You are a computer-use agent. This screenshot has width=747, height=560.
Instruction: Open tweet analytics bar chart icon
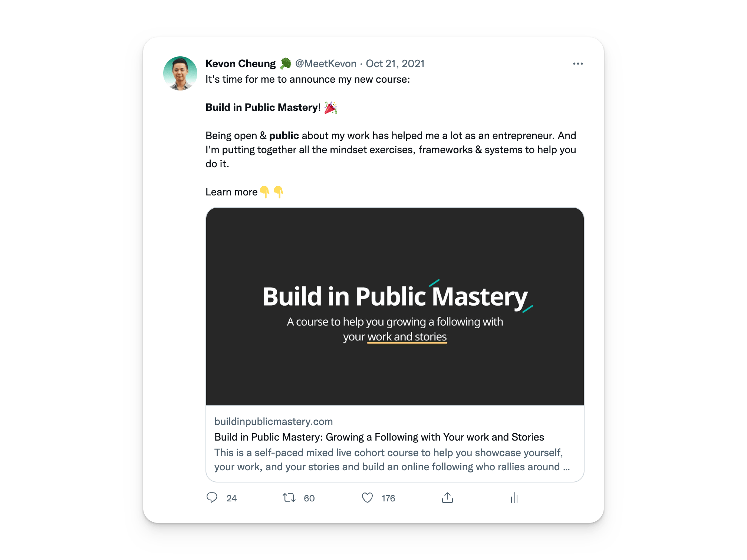[x=514, y=498]
